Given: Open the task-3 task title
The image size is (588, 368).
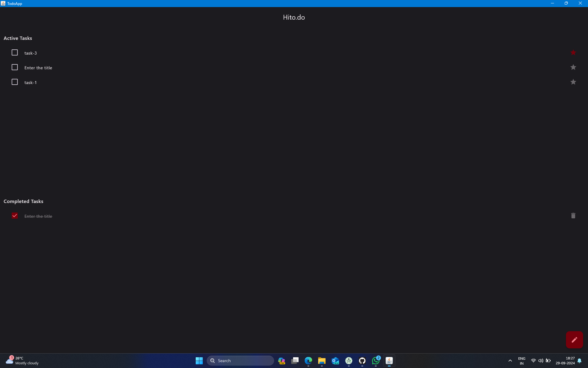Looking at the screenshot, I should coord(31,53).
